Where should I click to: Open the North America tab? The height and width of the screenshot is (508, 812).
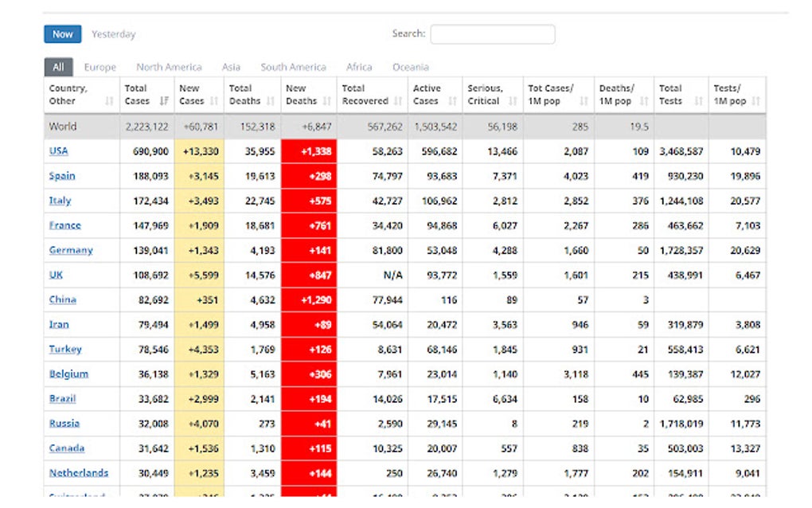169,68
